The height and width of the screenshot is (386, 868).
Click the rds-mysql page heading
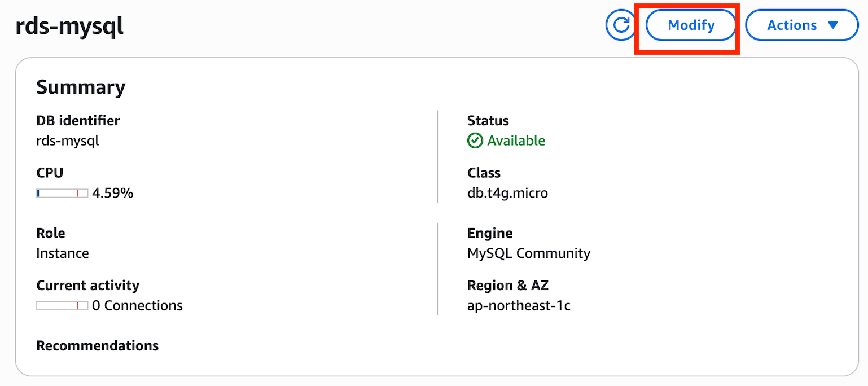pyautogui.click(x=69, y=27)
